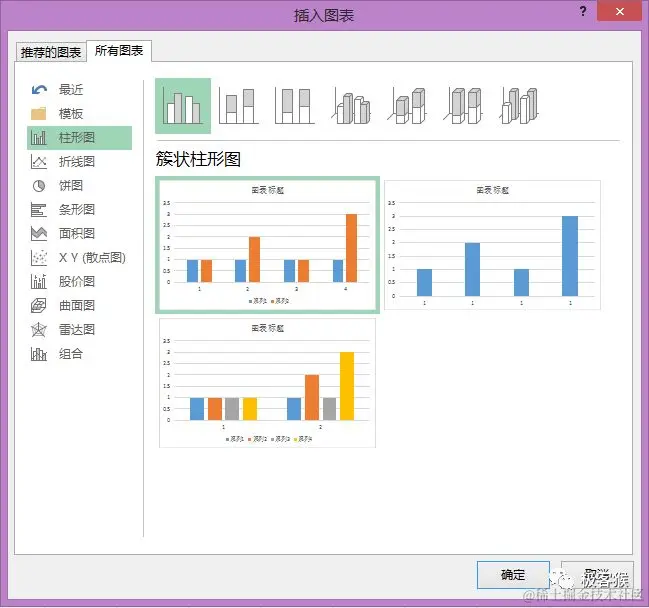Select the 条形图 category label

77,209
